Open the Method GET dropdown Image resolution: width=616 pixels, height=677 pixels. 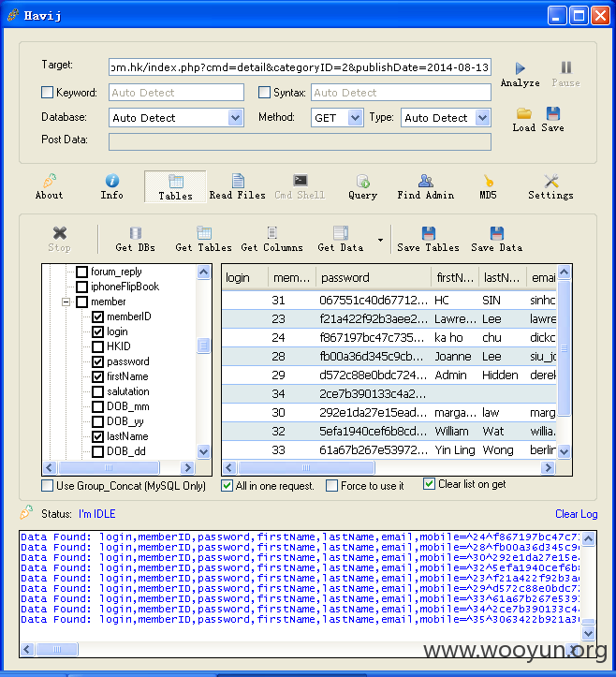[355, 117]
